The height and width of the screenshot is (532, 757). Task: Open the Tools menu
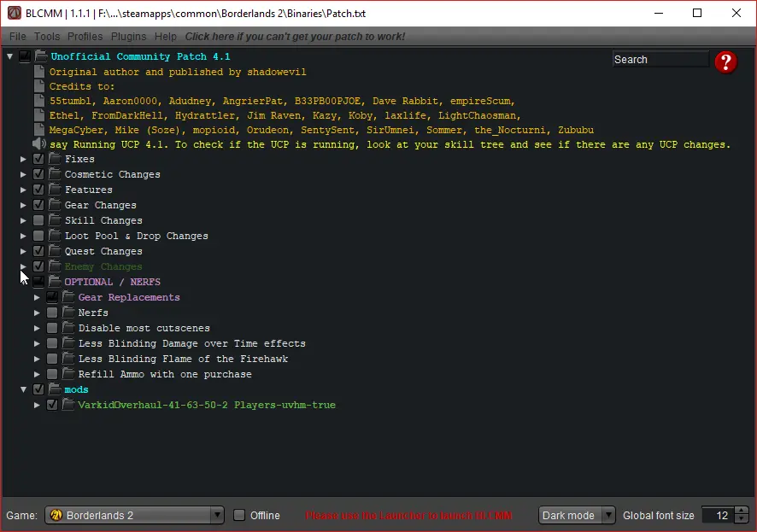point(47,37)
